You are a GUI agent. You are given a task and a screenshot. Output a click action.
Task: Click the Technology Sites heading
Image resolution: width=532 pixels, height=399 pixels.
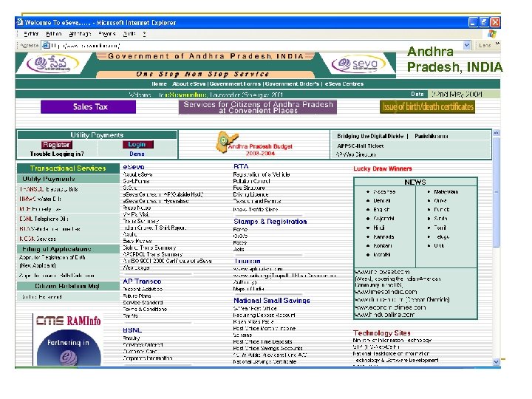382,332
